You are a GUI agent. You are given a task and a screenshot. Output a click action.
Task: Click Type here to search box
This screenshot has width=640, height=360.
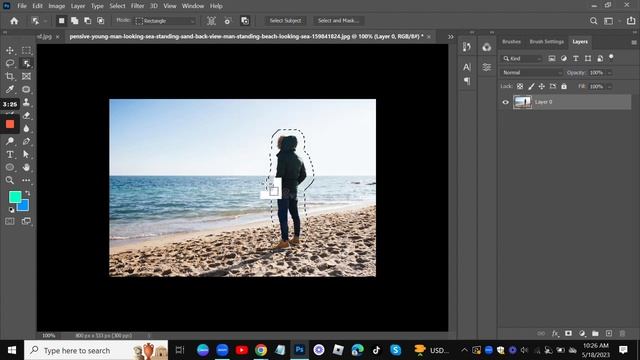(96, 350)
